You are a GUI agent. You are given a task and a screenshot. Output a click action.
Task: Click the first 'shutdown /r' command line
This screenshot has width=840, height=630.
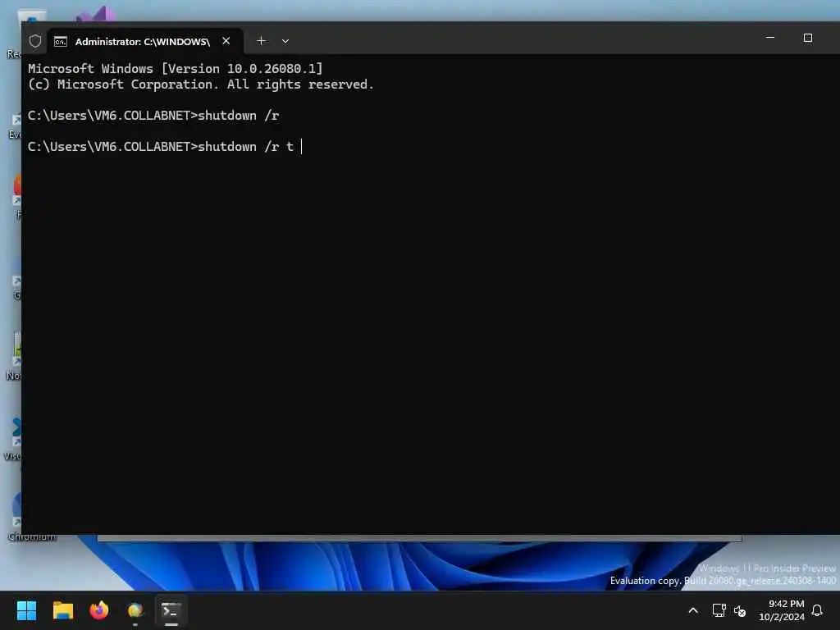(x=153, y=115)
